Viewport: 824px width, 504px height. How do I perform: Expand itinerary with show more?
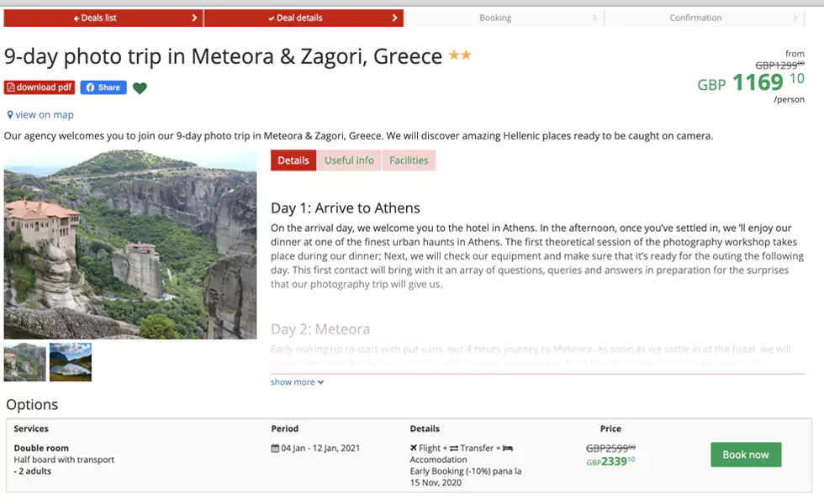[297, 382]
